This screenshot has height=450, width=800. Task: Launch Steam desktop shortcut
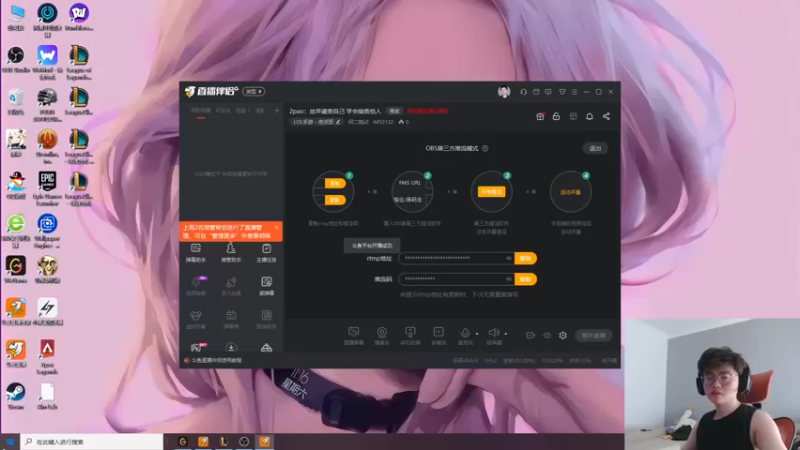pos(16,397)
